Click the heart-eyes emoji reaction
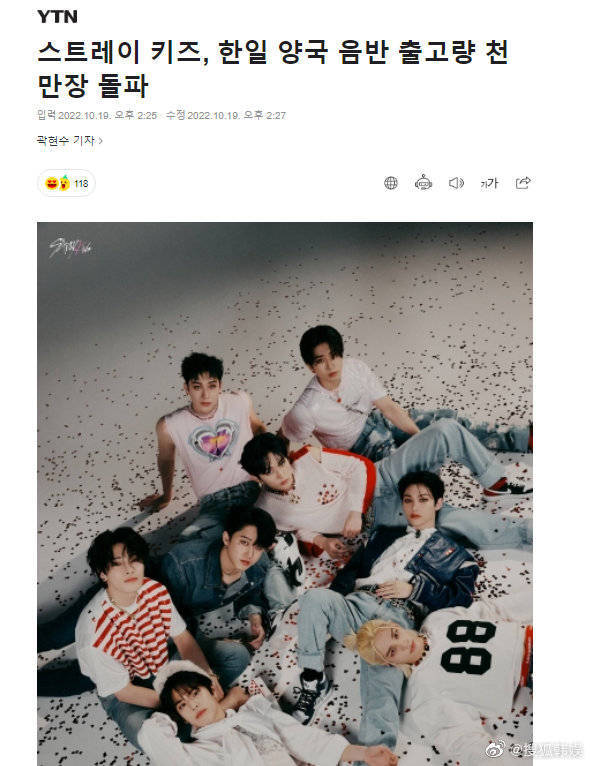The height and width of the screenshot is (766, 590). [x=51, y=184]
